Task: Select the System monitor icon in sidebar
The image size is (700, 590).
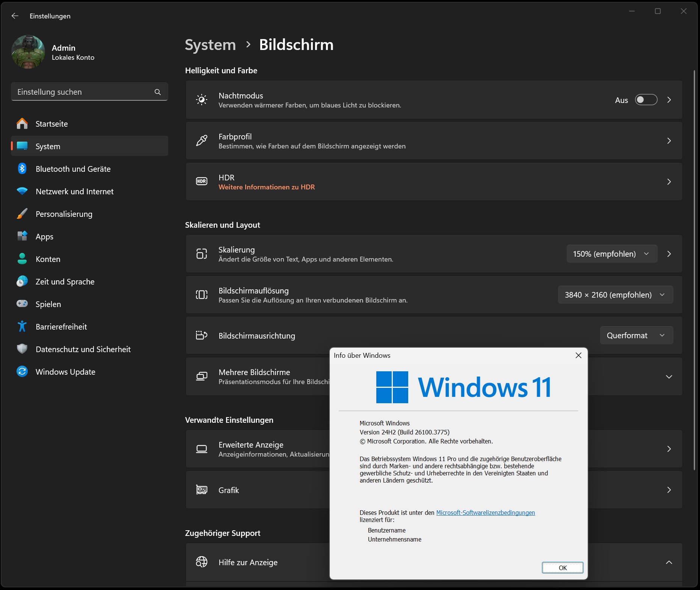Action: [22, 146]
